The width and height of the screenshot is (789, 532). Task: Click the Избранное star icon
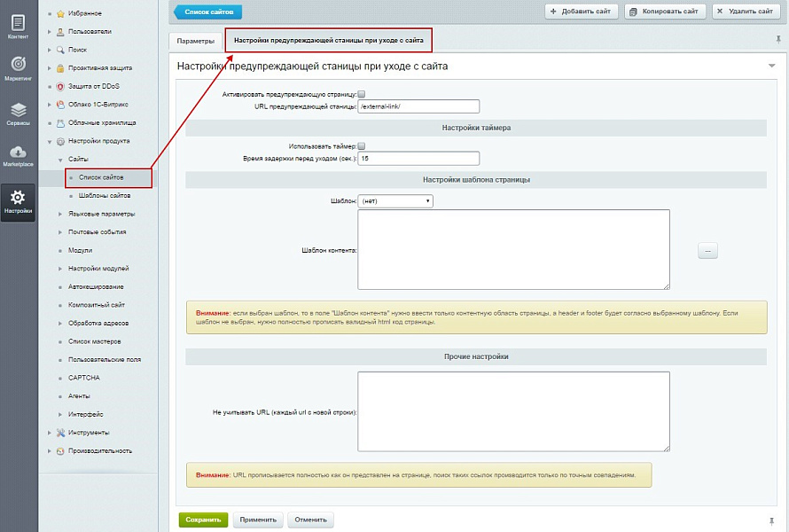tap(60, 13)
